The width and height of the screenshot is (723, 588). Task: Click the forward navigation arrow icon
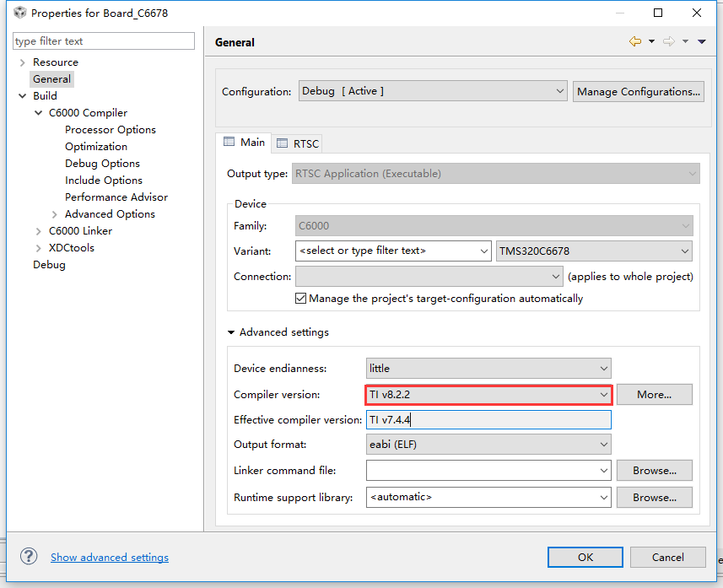point(668,41)
